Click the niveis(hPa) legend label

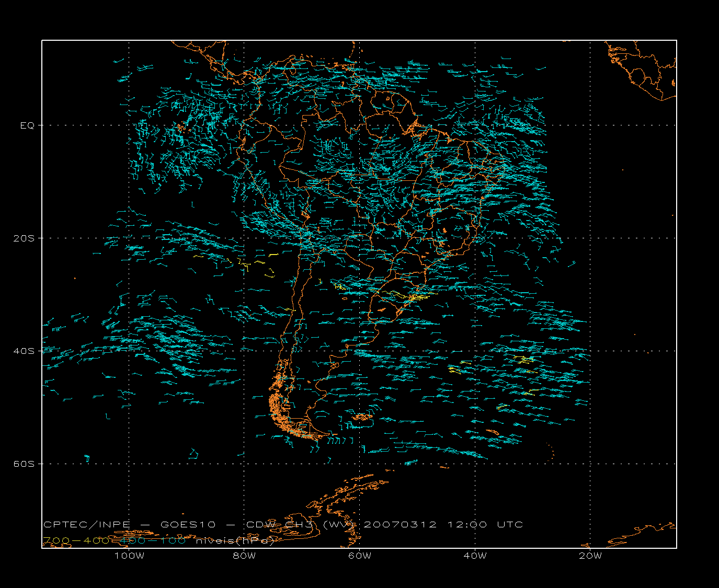(235, 540)
